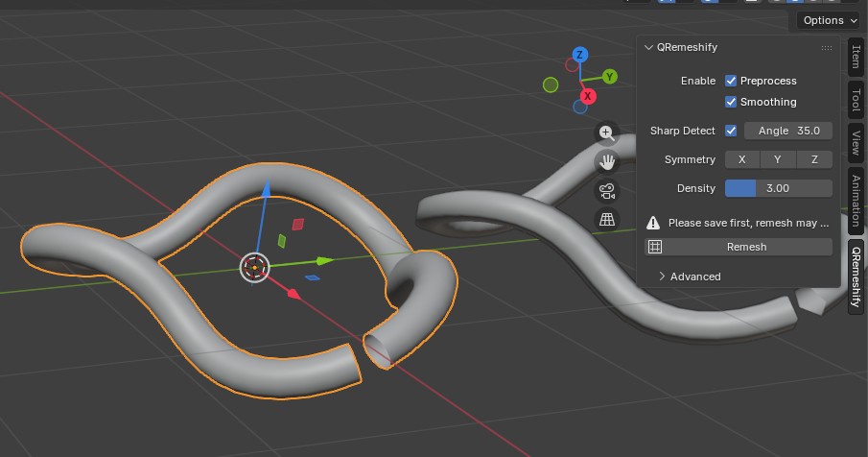Click the Density slider
This screenshot has width=868, height=457.
pos(778,188)
